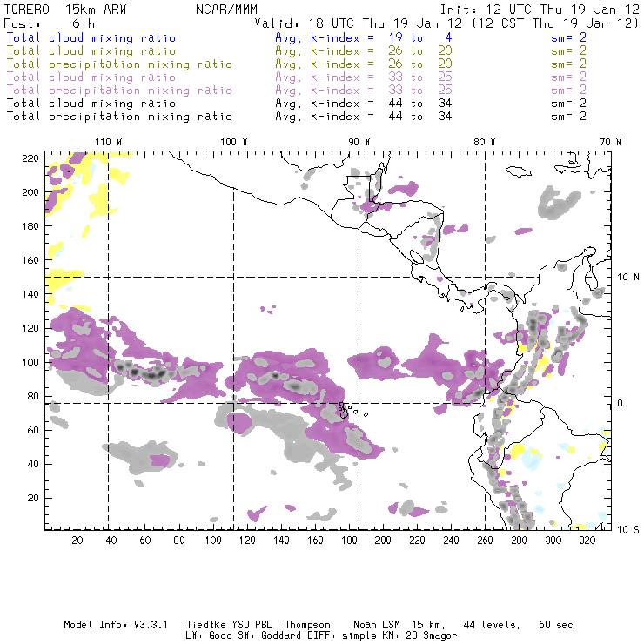Click the olive "Total cloud mixing ratio" legend label
Image resolution: width=644 pixels, height=644 pixels.
91,51
